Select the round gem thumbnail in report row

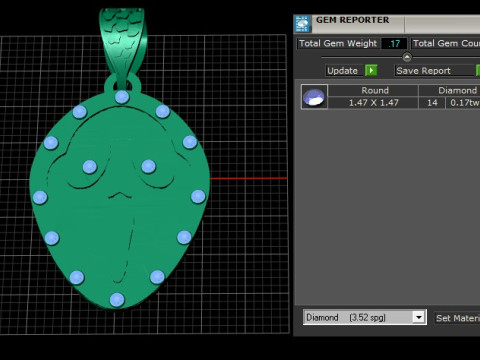pos(314,97)
